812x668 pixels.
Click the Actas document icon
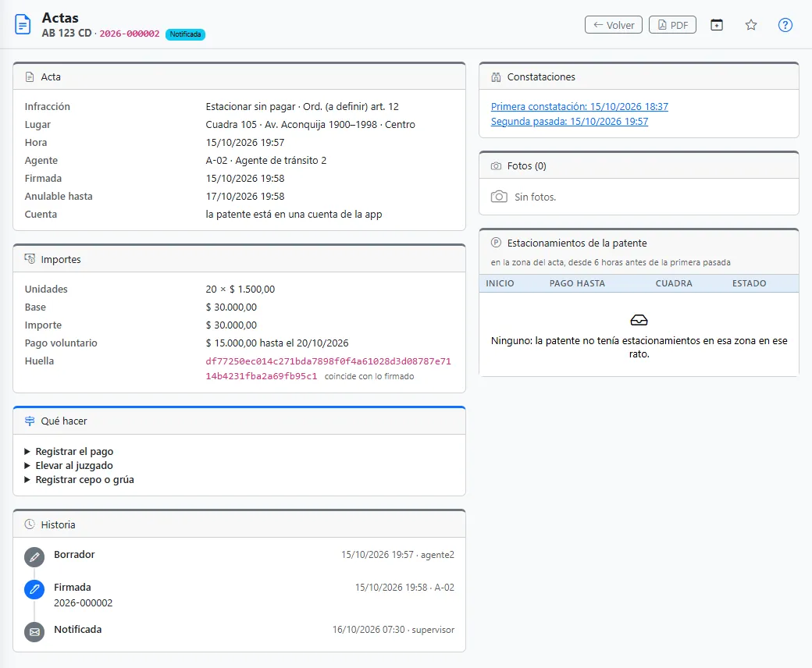click(23, 25)
